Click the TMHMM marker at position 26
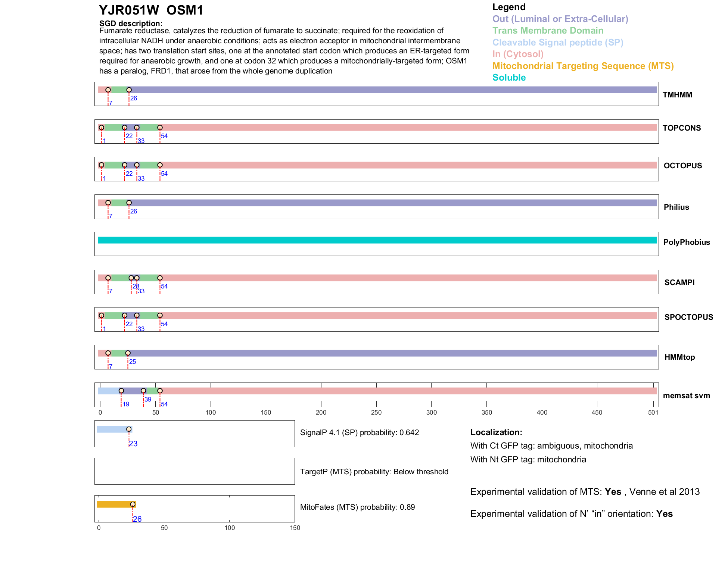 point(129,90)
